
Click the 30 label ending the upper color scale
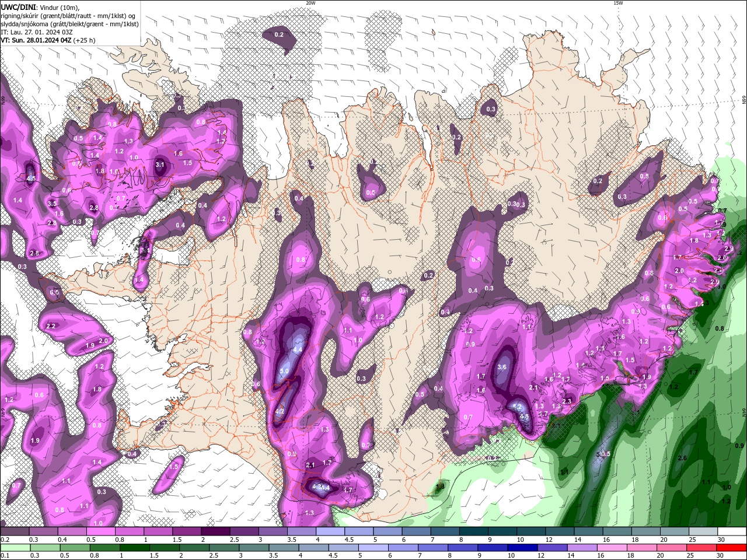point(721,540)
